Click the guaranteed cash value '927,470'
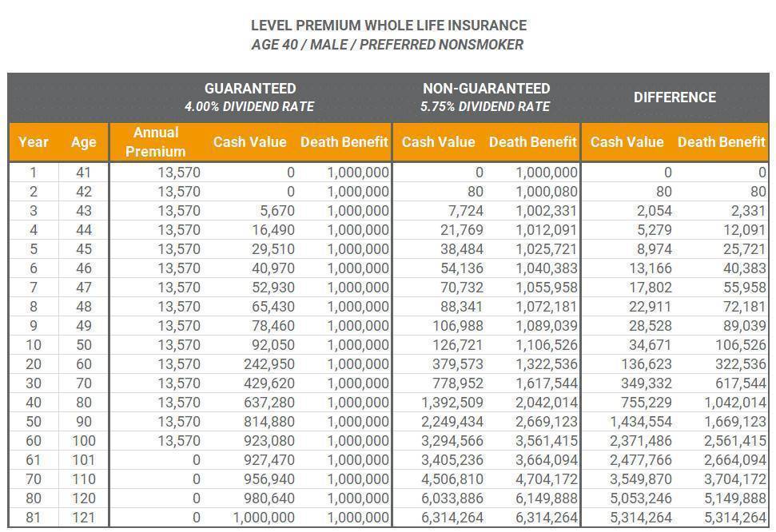Viewport: 776px width, 532px height. pyautogui.click(x=269, y=460)
